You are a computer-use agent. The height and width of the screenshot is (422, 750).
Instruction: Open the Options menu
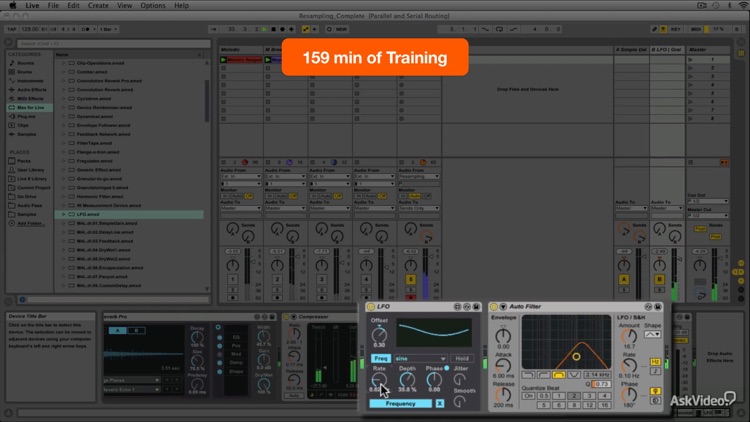pyautogui.click(x=153, y=5)
